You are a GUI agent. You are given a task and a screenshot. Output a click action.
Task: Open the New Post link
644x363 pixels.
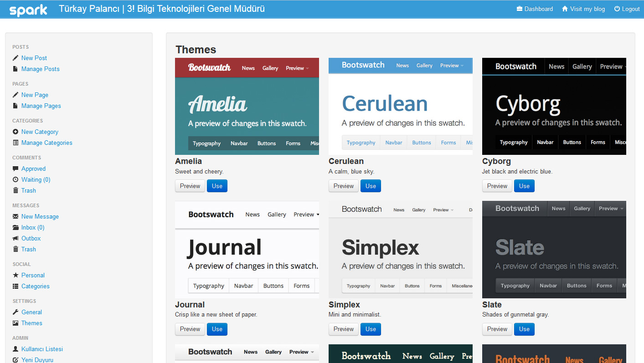click(34, 58)
